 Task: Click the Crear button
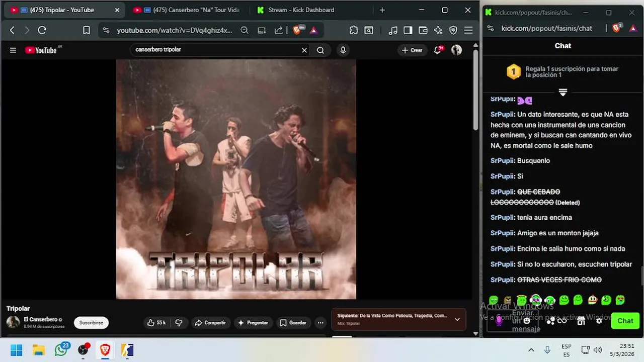tap(412, 50)
